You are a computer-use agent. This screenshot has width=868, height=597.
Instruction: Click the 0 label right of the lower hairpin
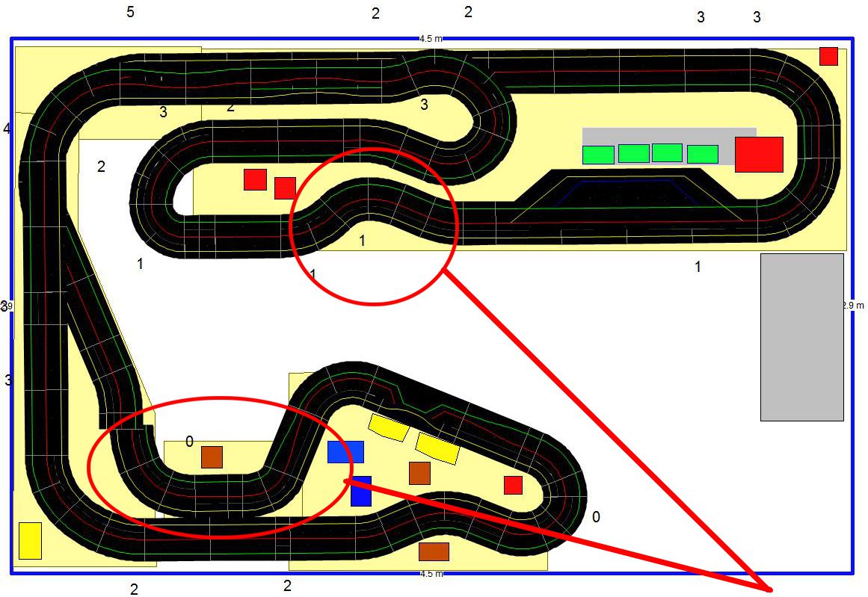596,517
